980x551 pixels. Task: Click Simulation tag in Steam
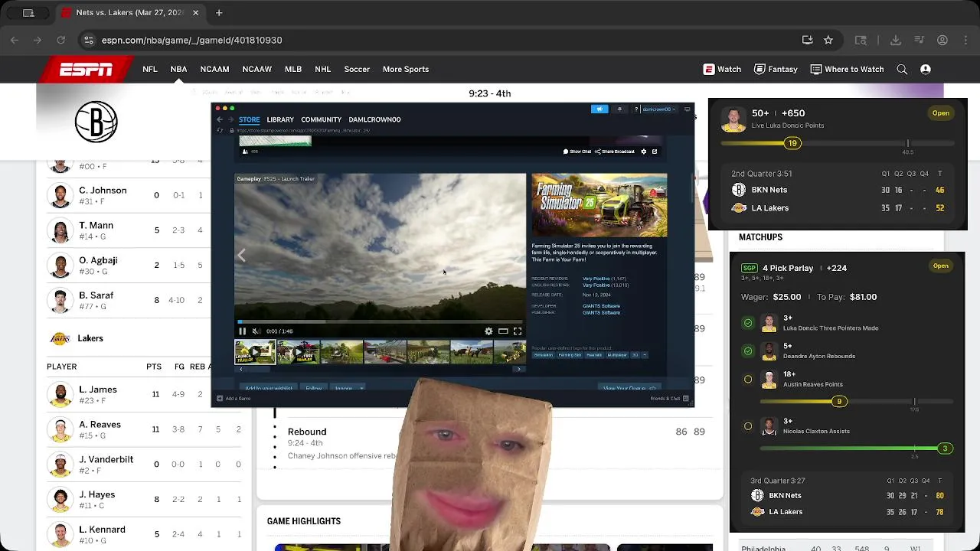[543, 355]
